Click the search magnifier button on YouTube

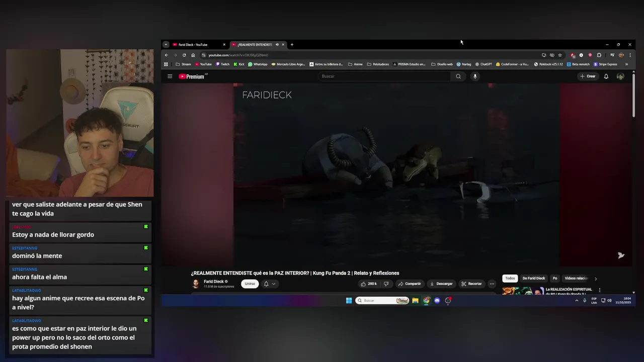pos(458,76)
